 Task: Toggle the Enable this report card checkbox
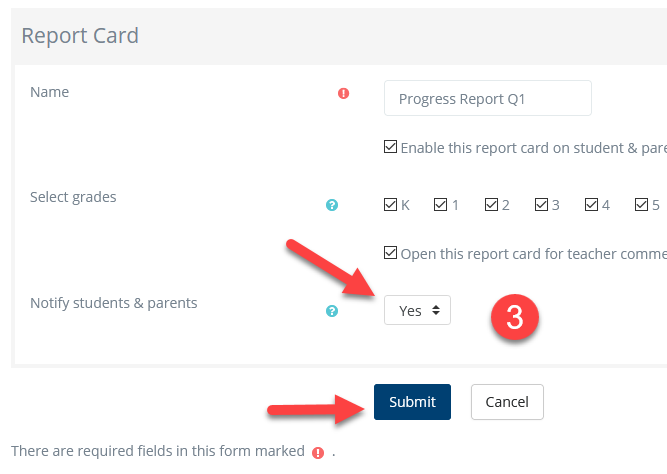[x=391, y=147]
